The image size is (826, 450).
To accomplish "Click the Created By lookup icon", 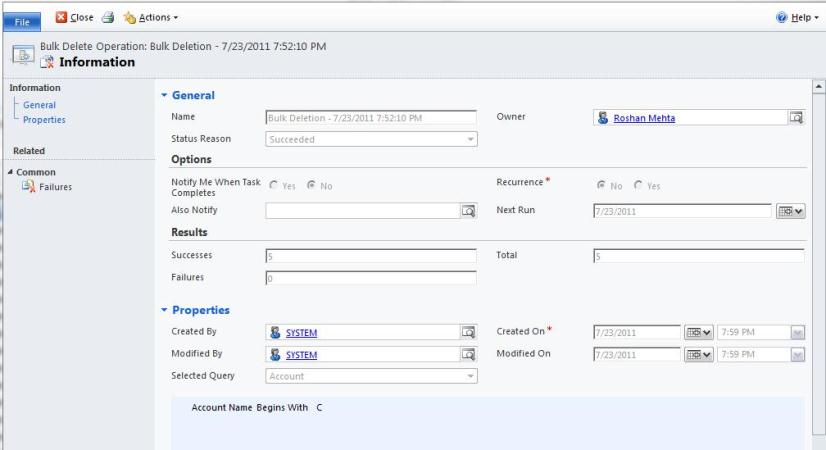I will (467, 333).
